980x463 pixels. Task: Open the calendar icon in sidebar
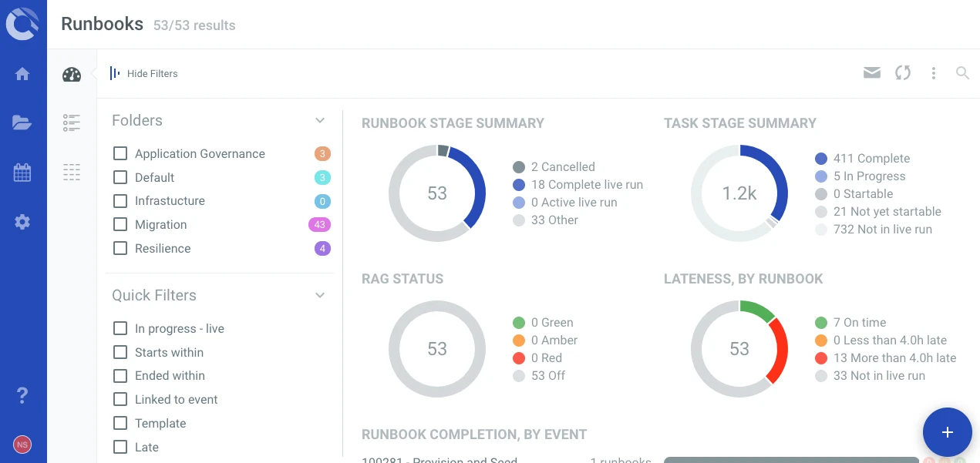click(22, 173)
